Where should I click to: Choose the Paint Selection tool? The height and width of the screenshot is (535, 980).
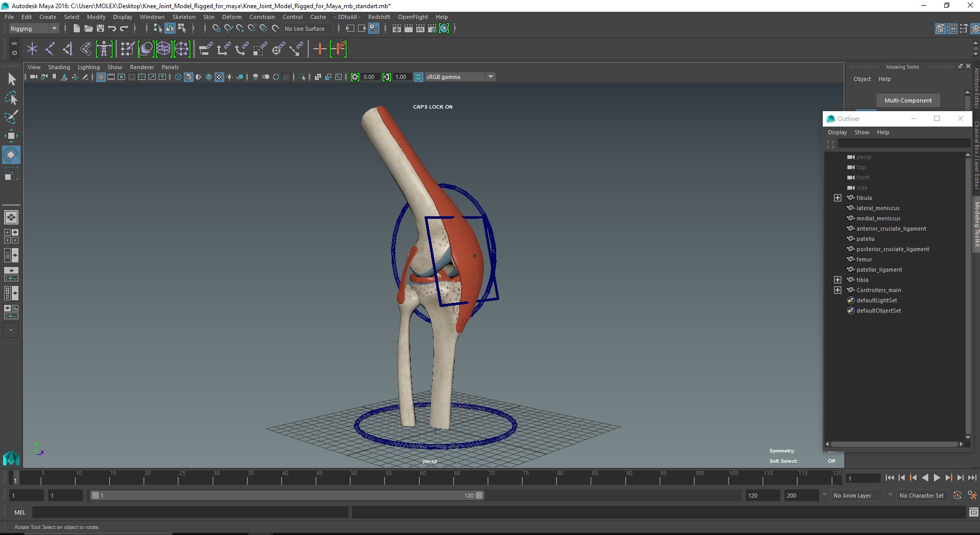point(11,117)
